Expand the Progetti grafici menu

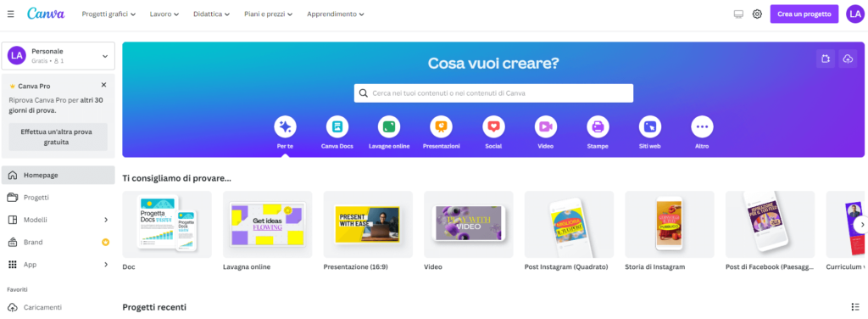[108, 14]
